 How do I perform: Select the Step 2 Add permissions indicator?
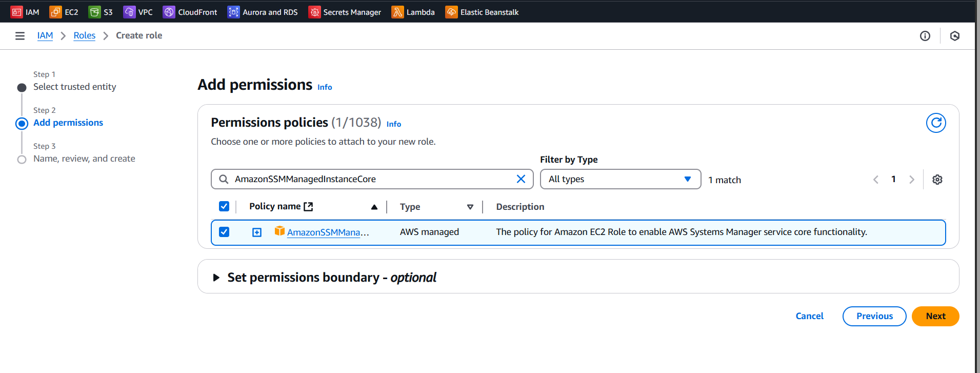click(22, 124)
